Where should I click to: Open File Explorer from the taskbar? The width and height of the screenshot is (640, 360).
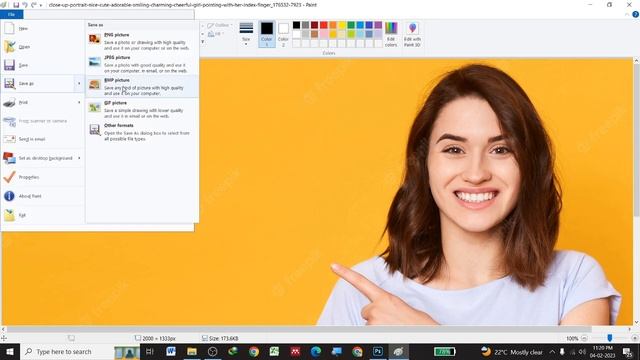click(x=192, y=351)
